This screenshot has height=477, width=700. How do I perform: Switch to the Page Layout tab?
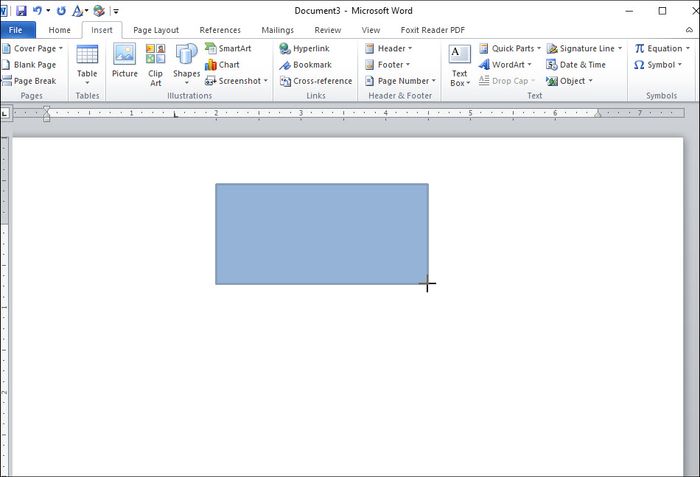pyautogui.click(x=156, y=30)
